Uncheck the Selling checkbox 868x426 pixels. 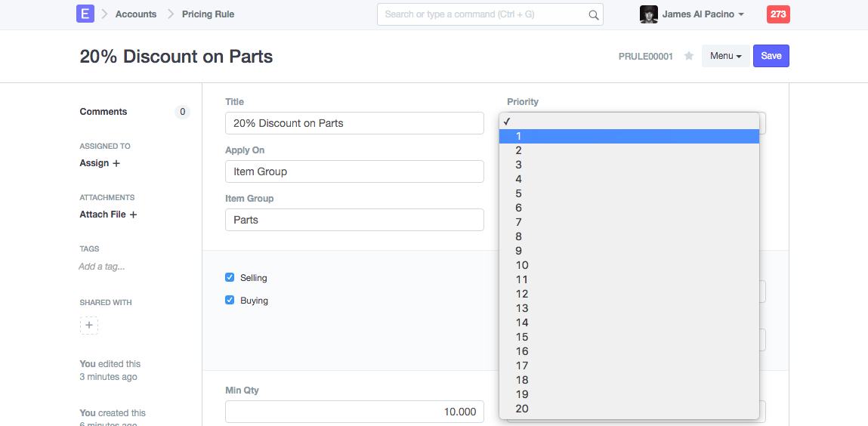click(230, 278)
